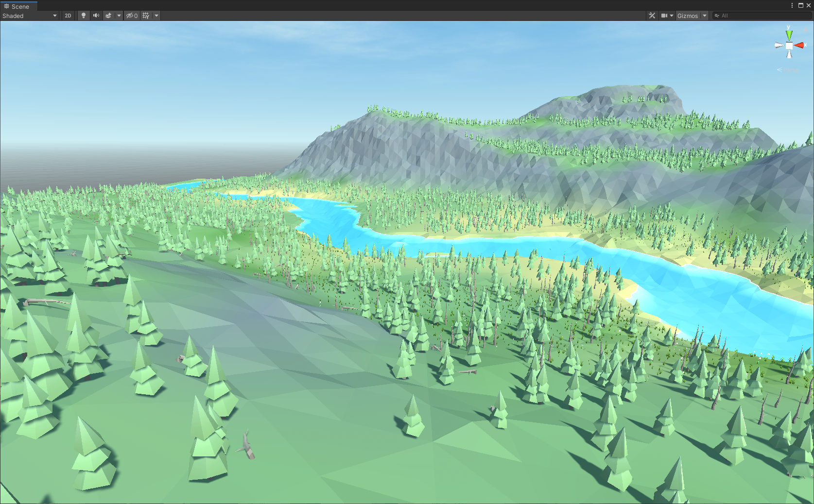
Task: Select the wrench and screwdriver tools icon
Action: 652,16
